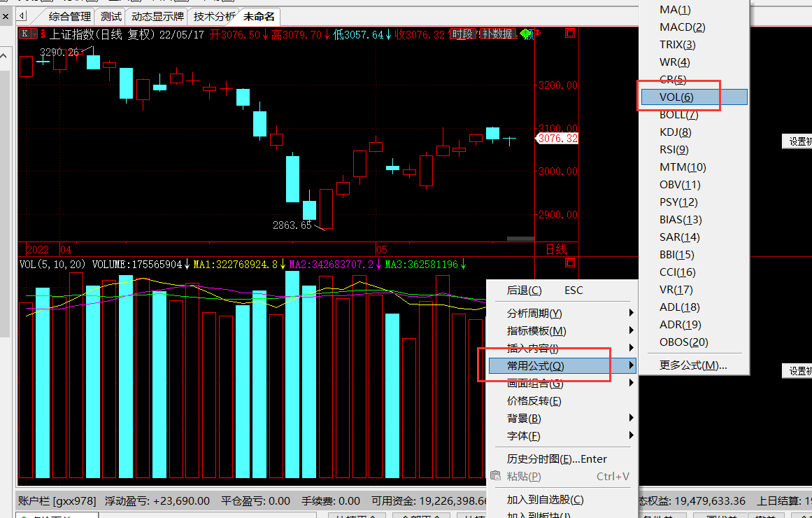The height and width of the screenshot is (518, 812).
Task: Expand the 字体(F) submenu arrow
Action: 631,435
